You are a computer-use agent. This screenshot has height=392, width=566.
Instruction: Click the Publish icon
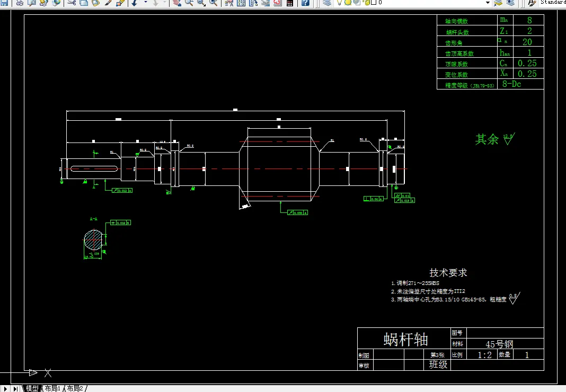[x=43, y=3]
